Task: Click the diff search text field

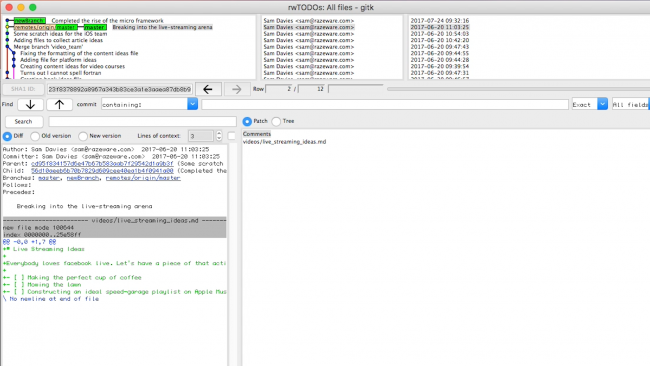Action: pos(142,121)
